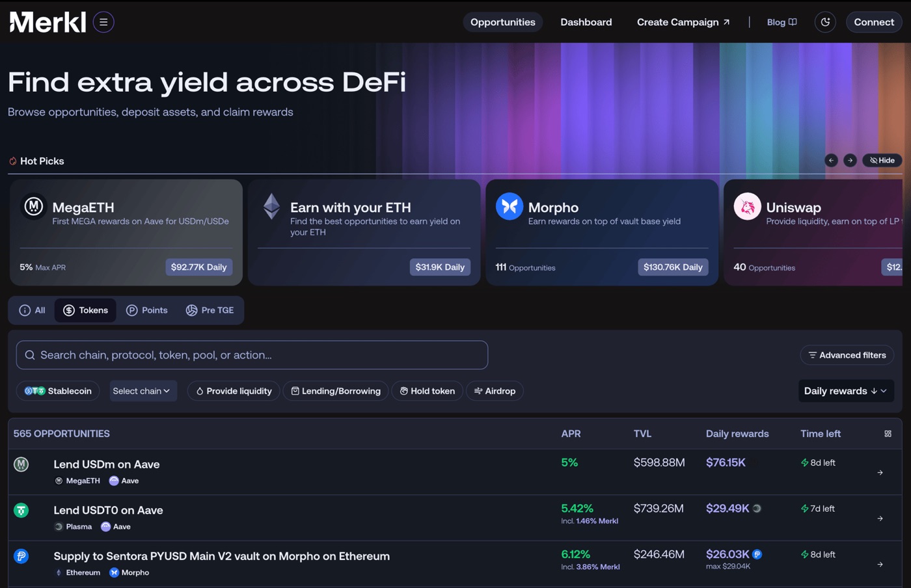Click the MegaETH card logo icon
The width and height of the screenshot is (911, 588).
coord(34,207)
